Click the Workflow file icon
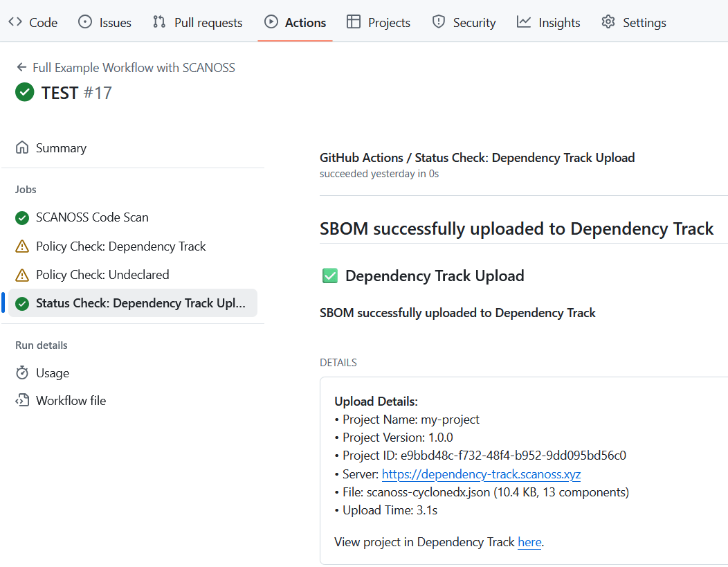 tap(22, 400)
